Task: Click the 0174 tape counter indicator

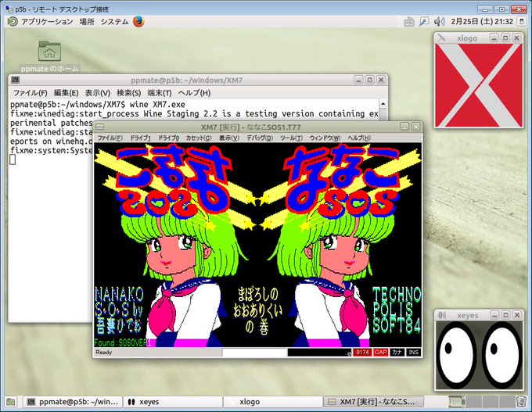Action: click(362, 353)
